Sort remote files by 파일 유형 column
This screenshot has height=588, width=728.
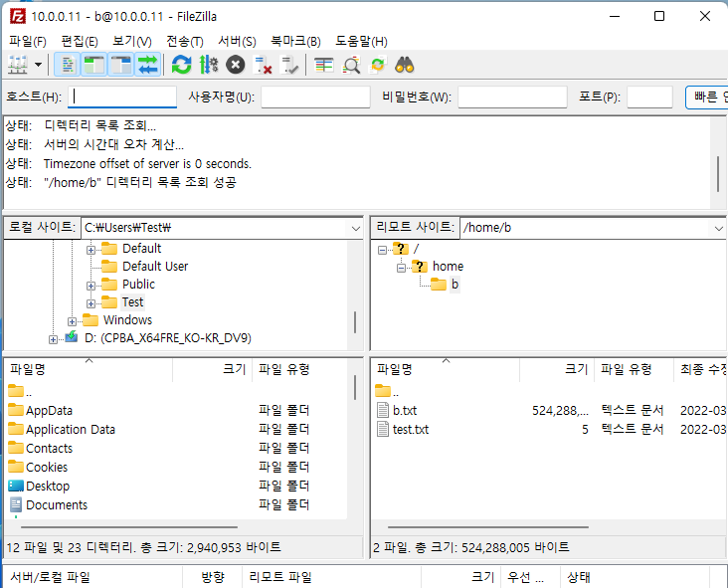pyautogui.click(x=634, y=370)
